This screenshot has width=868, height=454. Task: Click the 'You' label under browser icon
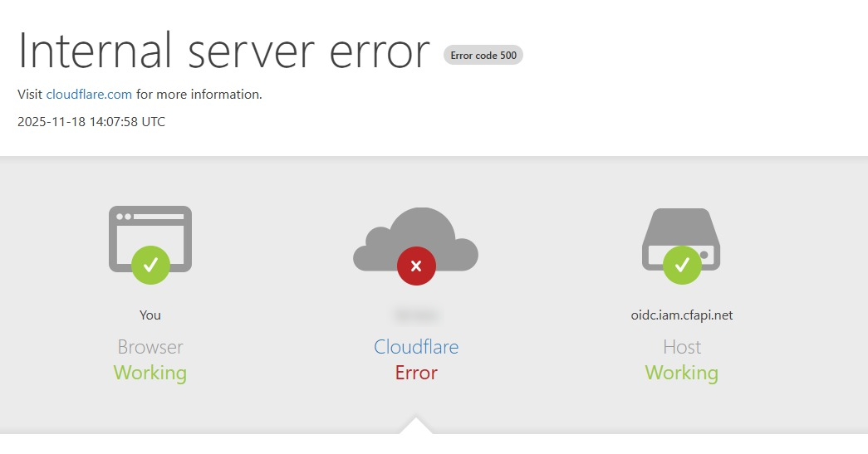(150, 315)
